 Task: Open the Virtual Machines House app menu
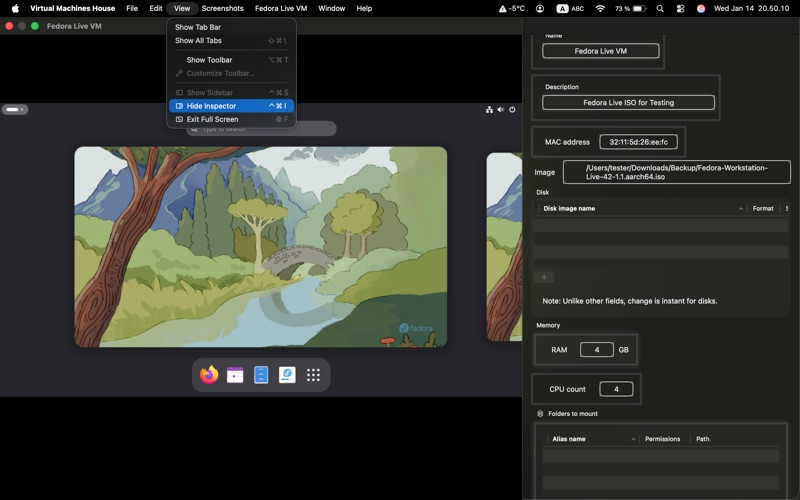(72, 8)
